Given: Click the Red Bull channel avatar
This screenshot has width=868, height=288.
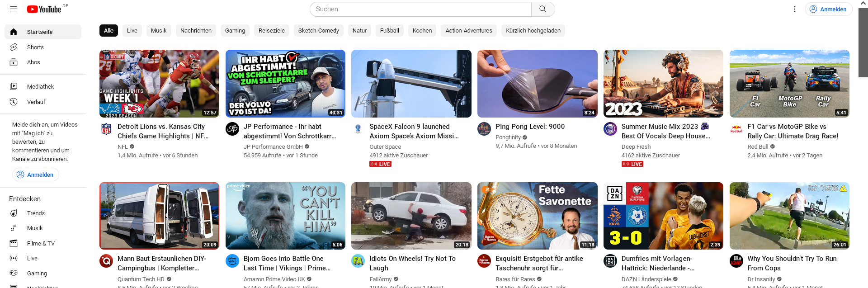Looking at the screenshot, I should [736, 129].
